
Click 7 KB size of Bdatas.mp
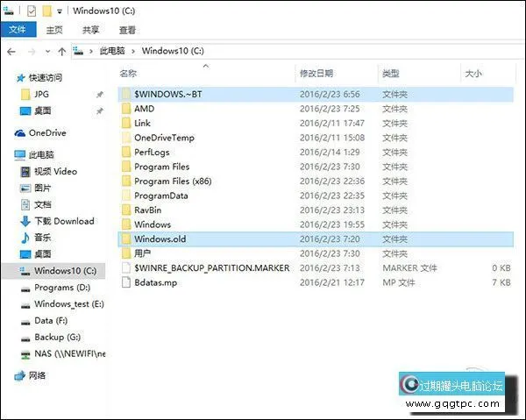pos(501,282)
